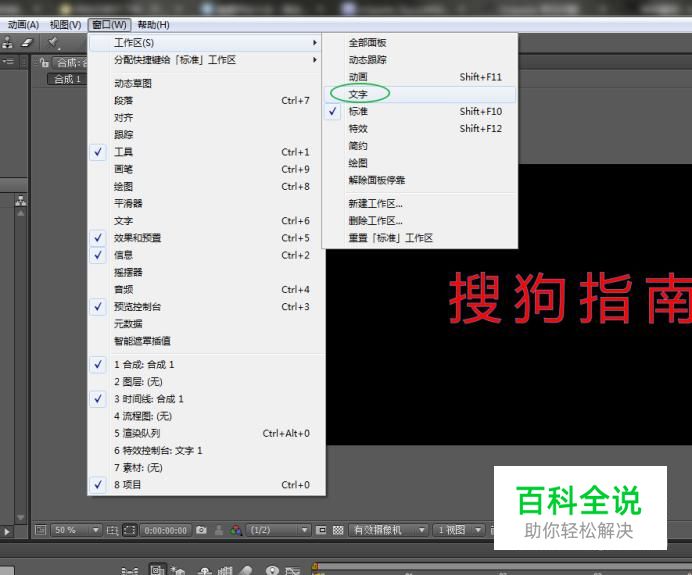
Task: Toggle the comp mini-flowchart timeline icon
Action: point(130,571)
